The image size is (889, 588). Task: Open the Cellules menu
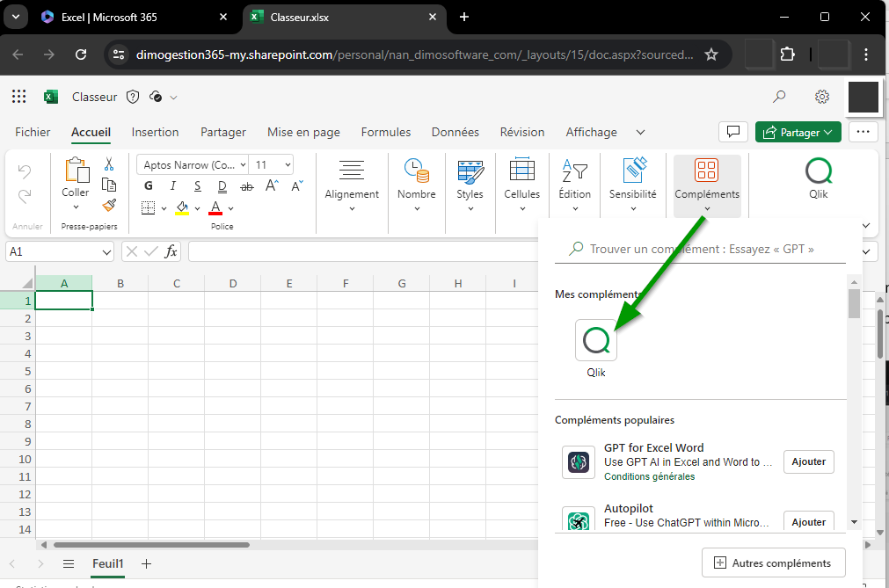tap(522, 185)
